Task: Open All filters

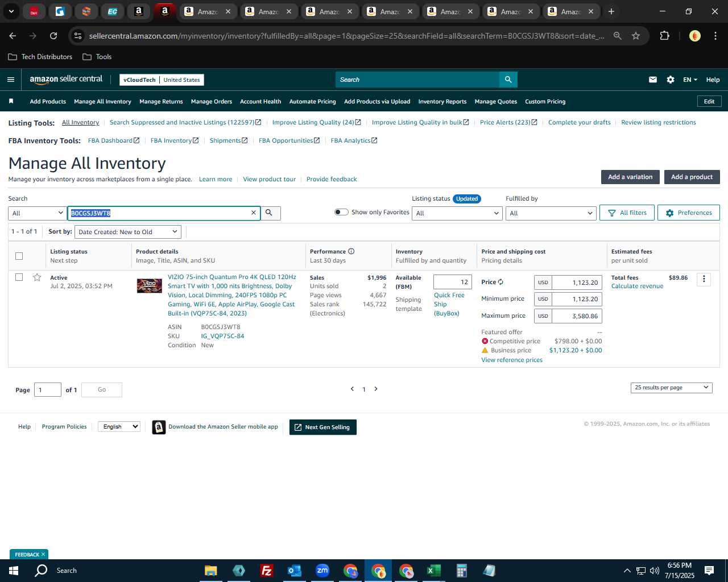Action: [627, 213]
